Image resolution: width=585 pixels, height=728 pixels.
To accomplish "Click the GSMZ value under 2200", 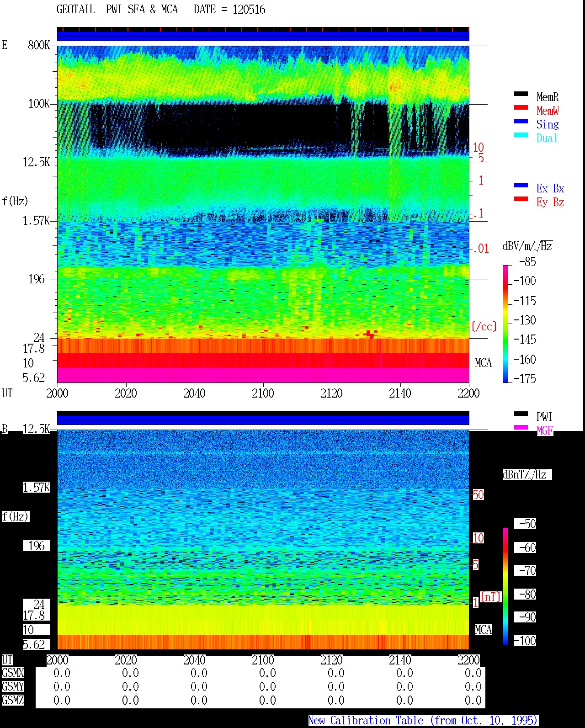I will pos(473,700).
